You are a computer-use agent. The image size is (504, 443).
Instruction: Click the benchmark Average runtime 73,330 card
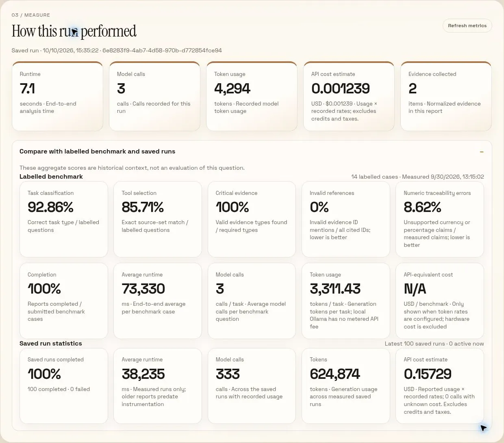click(158, 301)
